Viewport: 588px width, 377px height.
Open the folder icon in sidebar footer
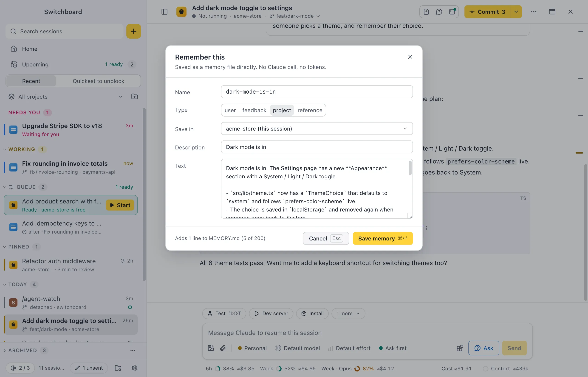coord(118,368)
